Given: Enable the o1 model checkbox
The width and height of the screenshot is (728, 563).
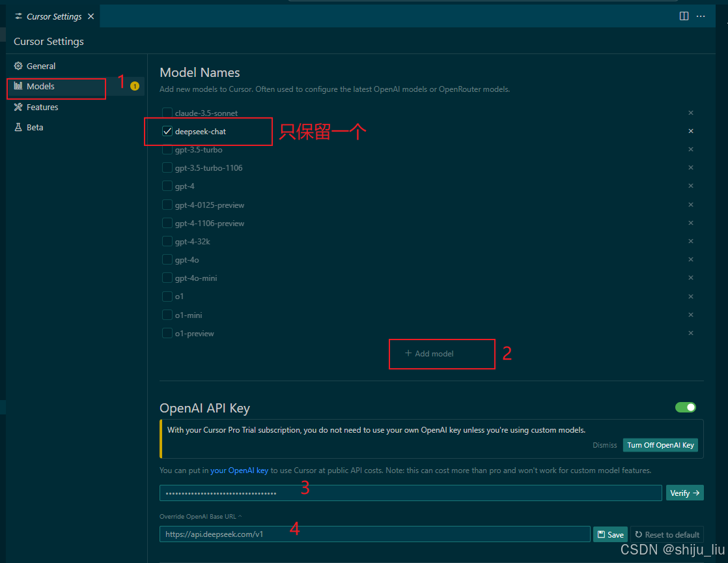Looking at the screenshot, I should (167, 296).
